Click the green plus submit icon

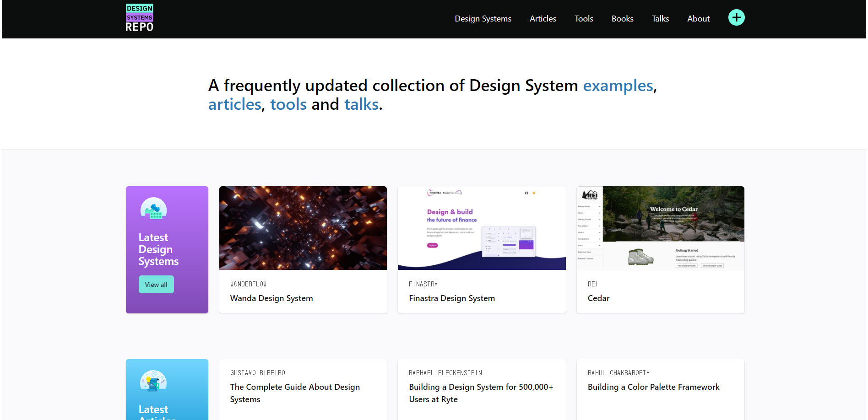(x=736, y=18)
